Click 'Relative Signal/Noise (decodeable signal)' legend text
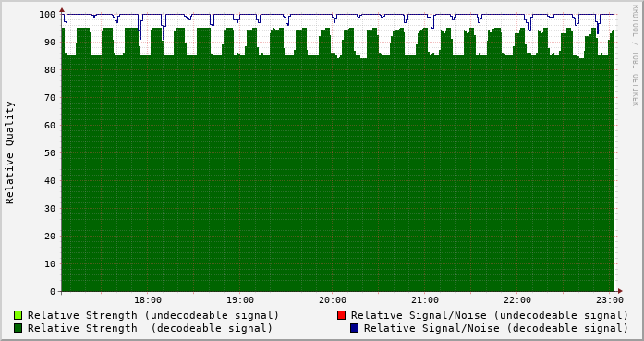Viewport: 644px width, 341px height. [x=496, y=328]
